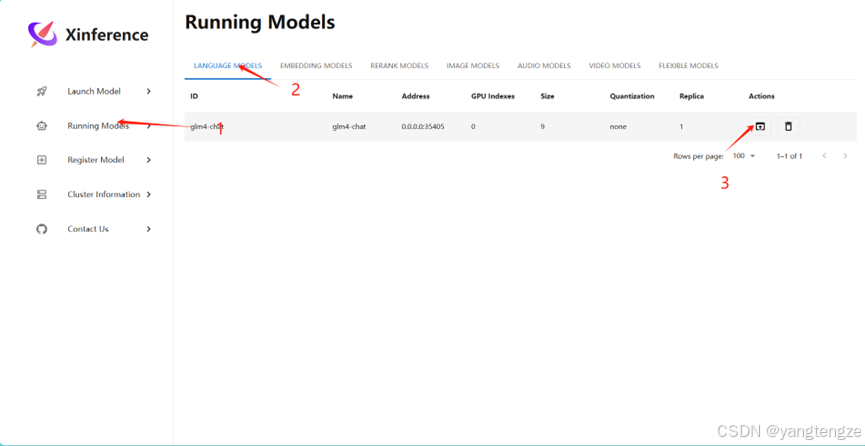This screenshot has height=446, width=865.
Task: Go to next page arrow
Action: (x=845, y=156)
